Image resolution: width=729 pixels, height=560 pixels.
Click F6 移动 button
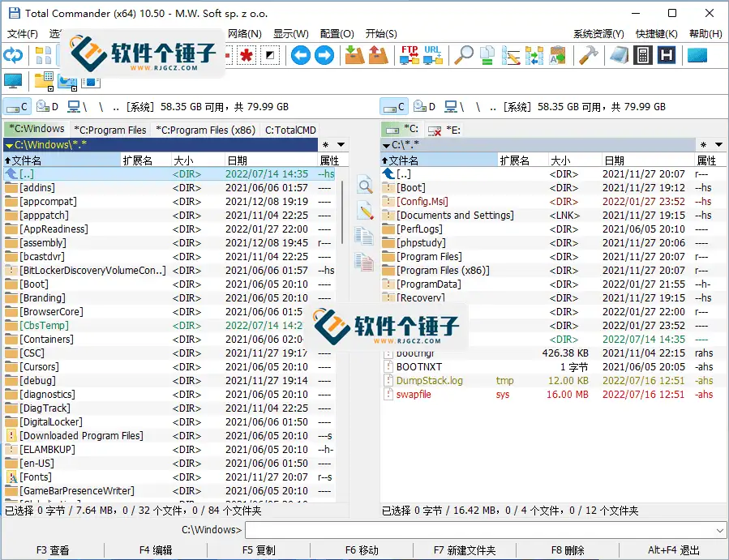pos(362,550)
